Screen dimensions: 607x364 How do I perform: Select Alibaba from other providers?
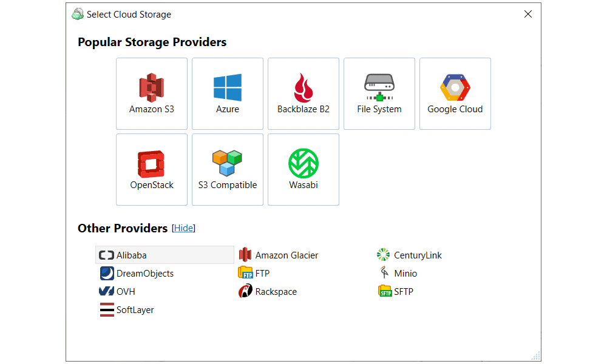point(164,255)
